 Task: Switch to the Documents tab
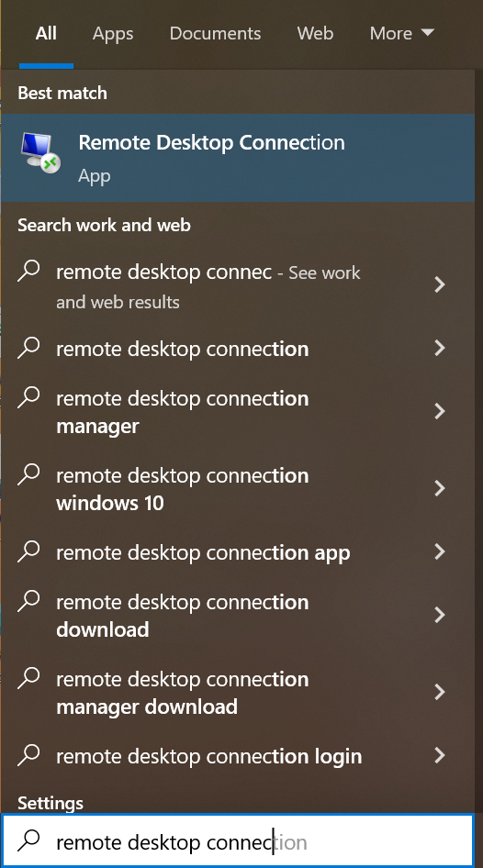click(215, 33)
